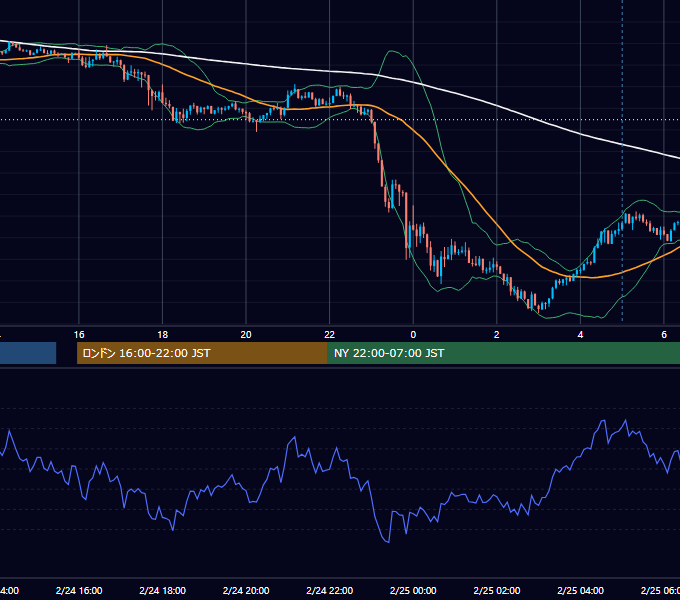
Task: Click the "22" hour label on chart axis
Action: click(330, 335)
